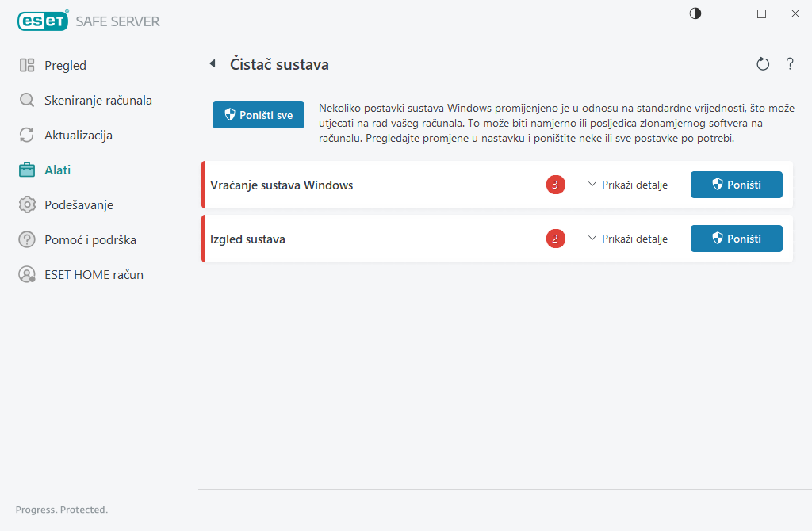
Task: Close the ESET window
Action: [x=795, y=14]
